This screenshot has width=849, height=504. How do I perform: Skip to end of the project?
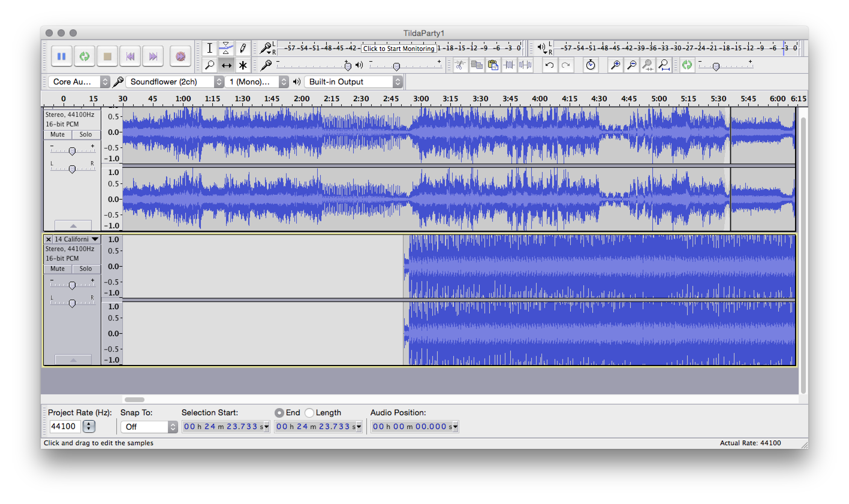coord(153,56)
